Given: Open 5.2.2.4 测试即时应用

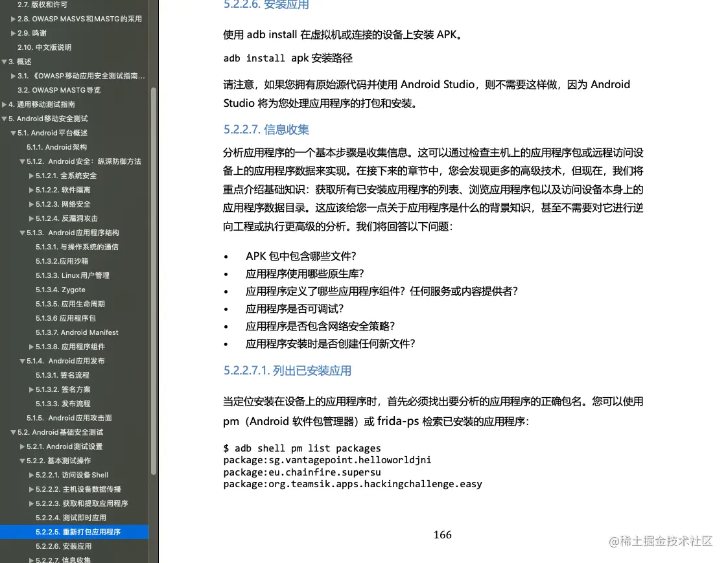Looking at the screenshot, I should (71, 518).
